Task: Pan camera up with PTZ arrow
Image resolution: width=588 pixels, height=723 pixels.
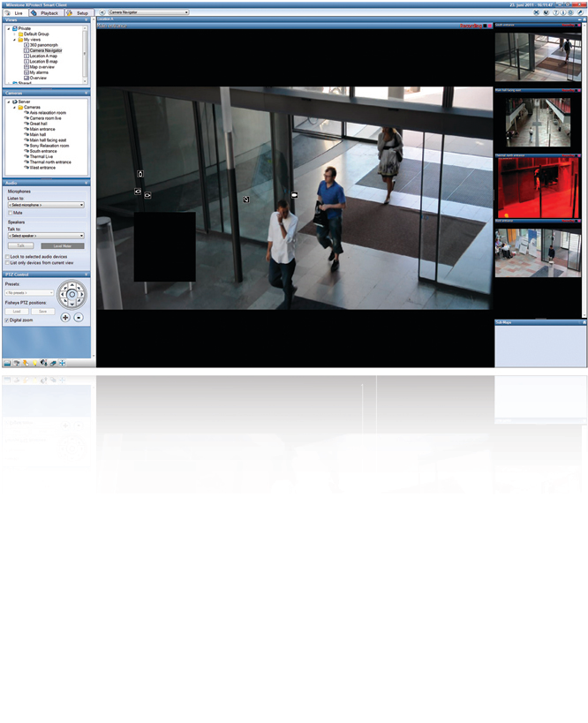Action: tap(72, 283)
